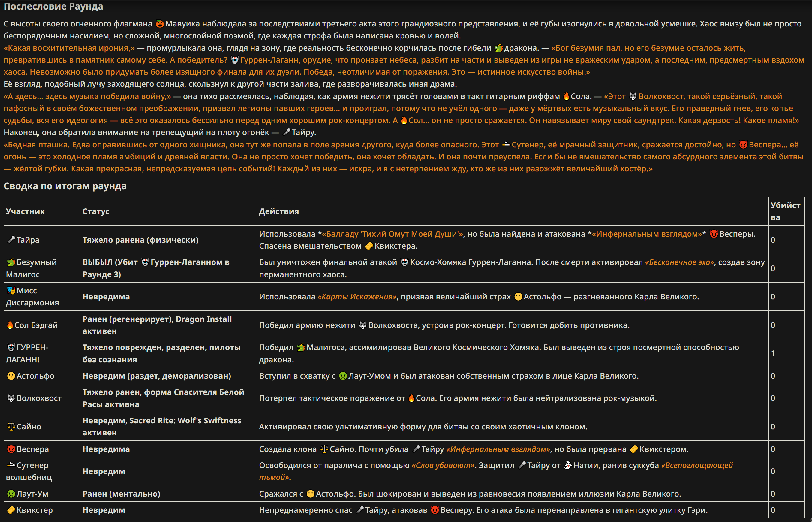Click the orange «Карты Искажения» text
812x522 pixels.
tap(357, 297)
